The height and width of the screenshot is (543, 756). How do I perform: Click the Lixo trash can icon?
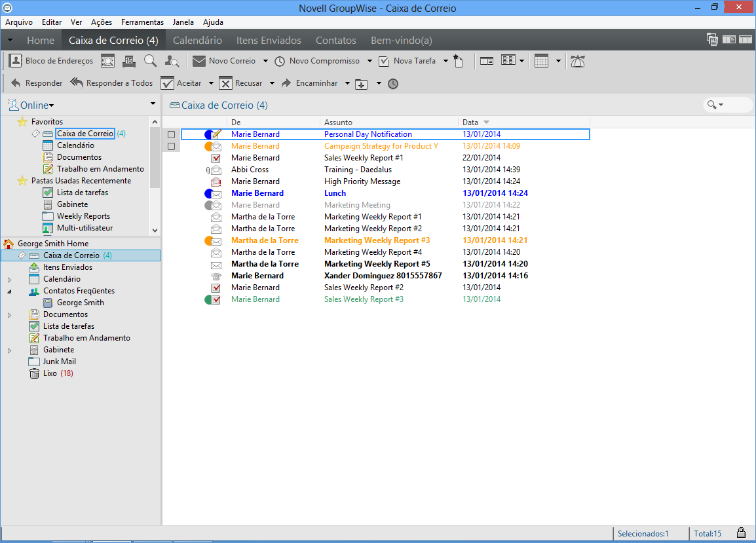click(34, 373)
